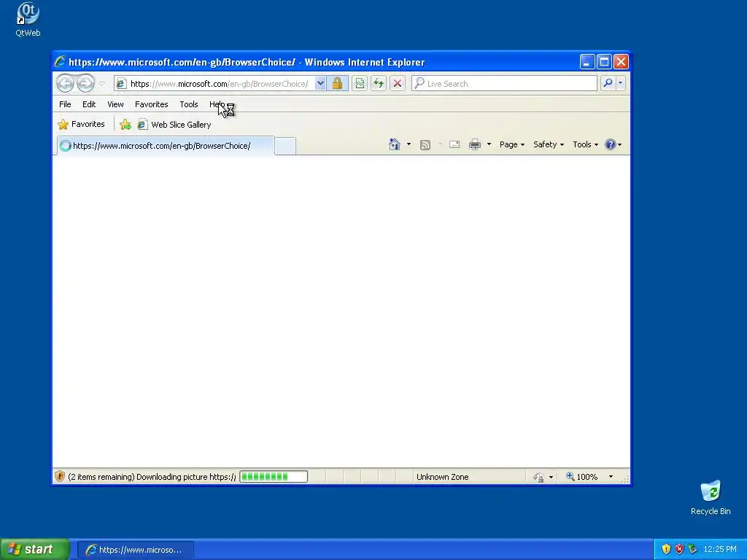Click the Live Search input box

click(x=504, y=83)
